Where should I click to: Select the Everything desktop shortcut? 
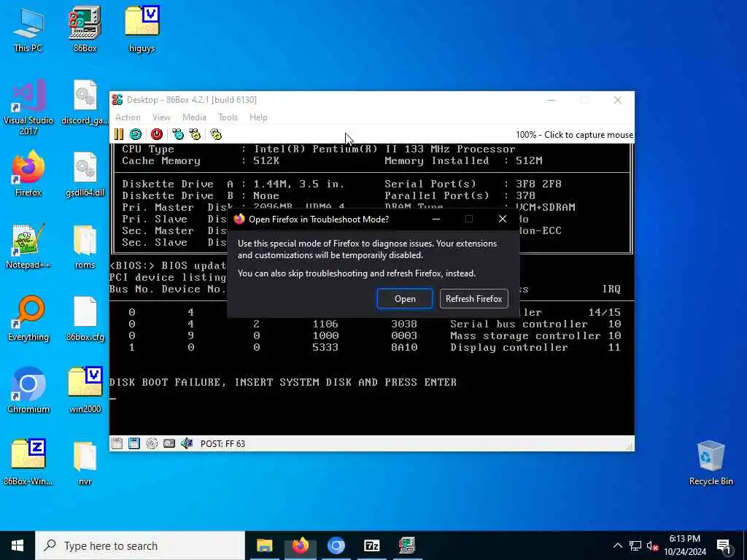28,319
